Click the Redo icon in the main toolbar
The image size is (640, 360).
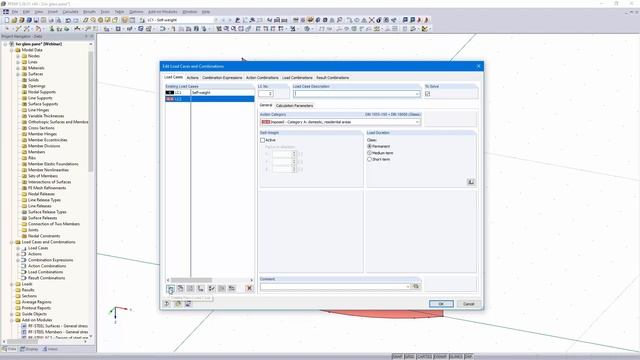(x=76, y=20)
